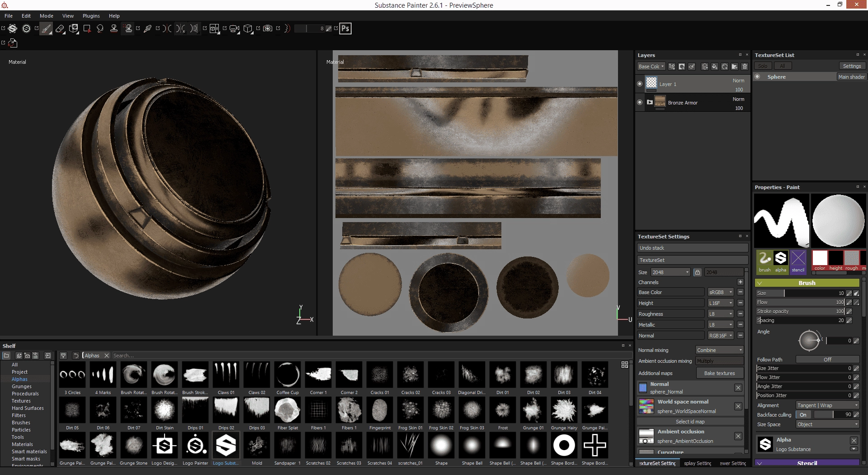Switch to the Viewer Settings tab
This screenshot has width=868, height=475.
(x=733, y=463)
